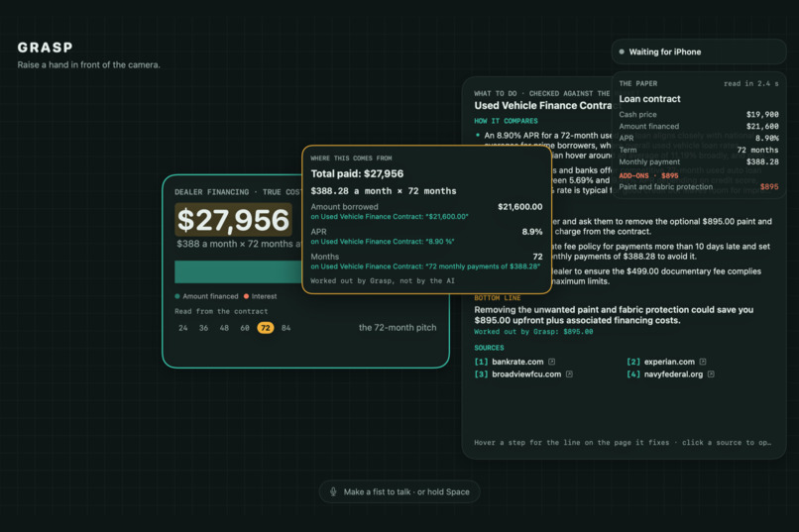Click the step about the late fee policy
799x532 pixels.
[x=661, y=252]
